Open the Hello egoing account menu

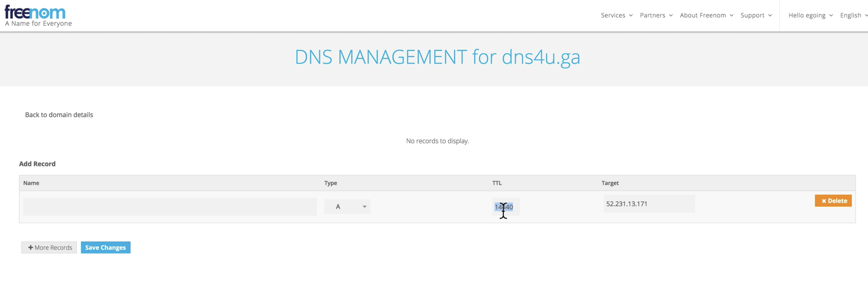[810, 16]
